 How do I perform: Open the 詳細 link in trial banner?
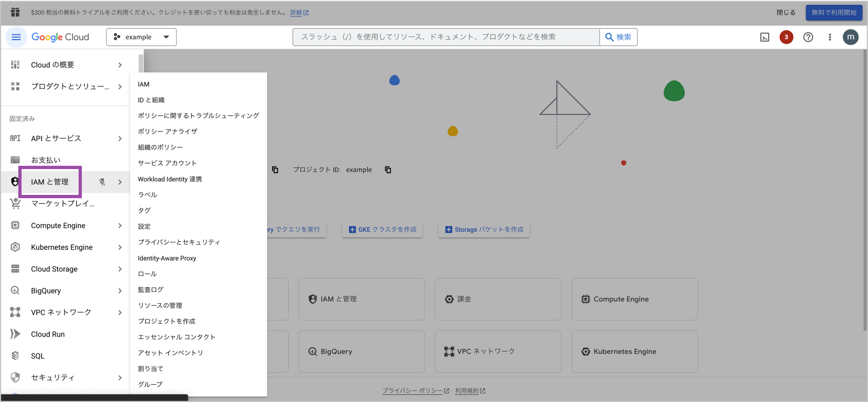pyautogui.click(x=299, y=13)
